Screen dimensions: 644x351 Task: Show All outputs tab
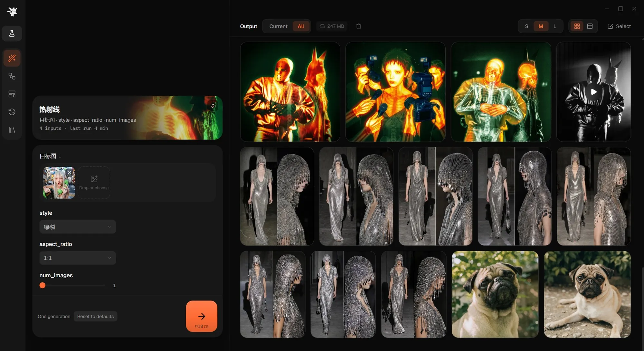301,26
